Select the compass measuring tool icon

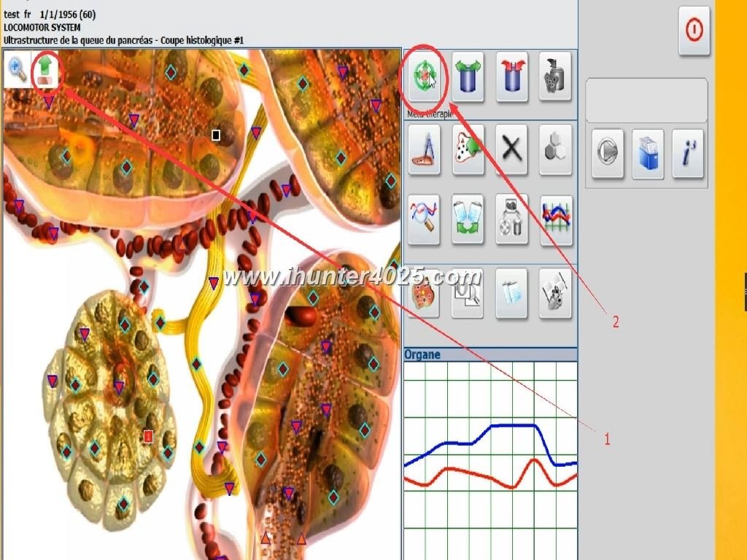[424, 149]
